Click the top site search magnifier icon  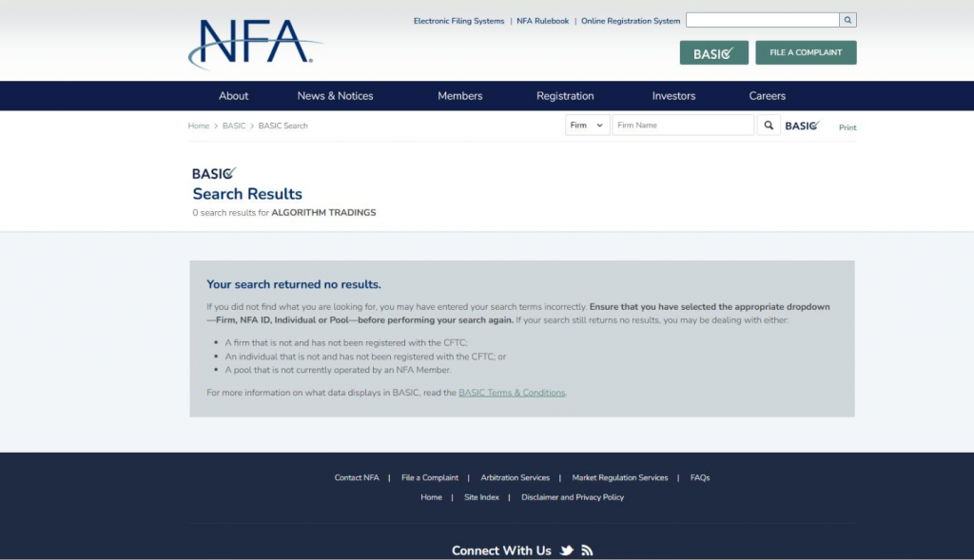click(x=847, y=20)
